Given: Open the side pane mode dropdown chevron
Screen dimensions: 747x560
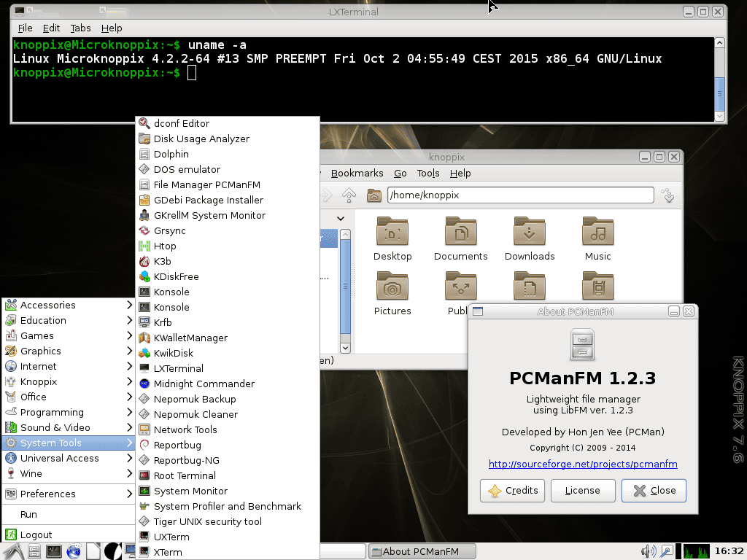Looking at the screenshot, I should coord(341,219).
